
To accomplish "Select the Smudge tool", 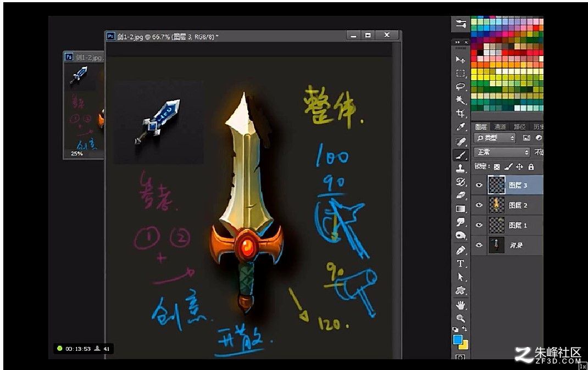I will [460, 222].
